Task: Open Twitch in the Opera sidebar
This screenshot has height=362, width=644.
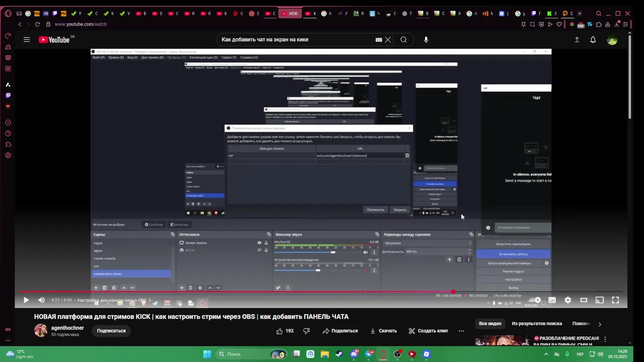Action: pos(8,95)
